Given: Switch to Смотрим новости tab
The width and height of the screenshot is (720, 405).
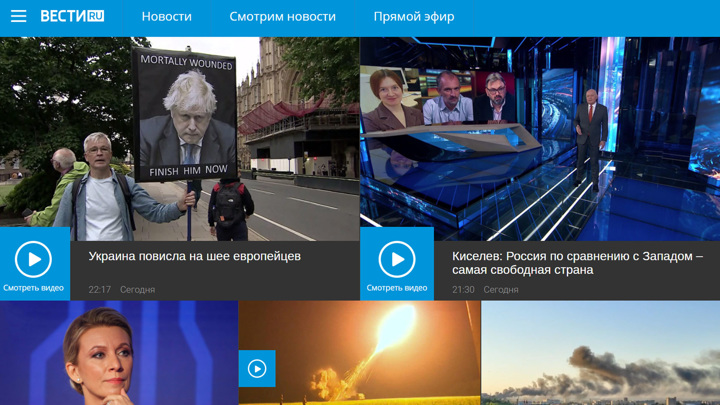Looking at the screenshot, I should [x=282, y=17].
